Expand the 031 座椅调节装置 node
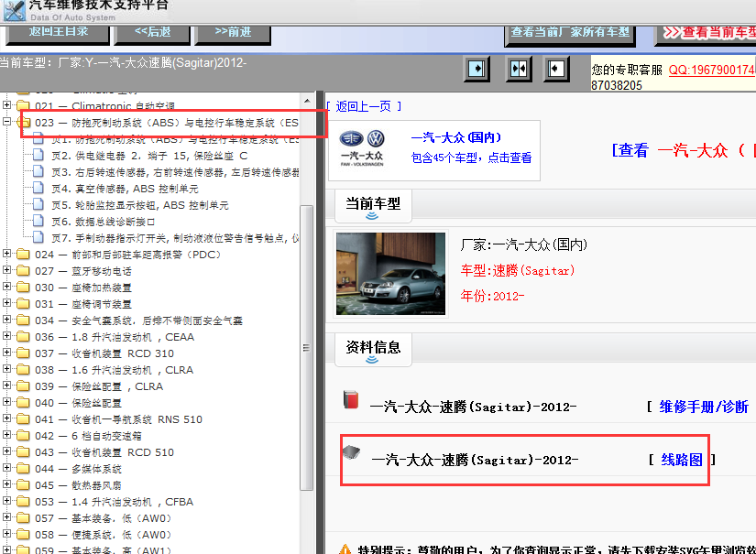756x554 pixels. pos(6,302)
